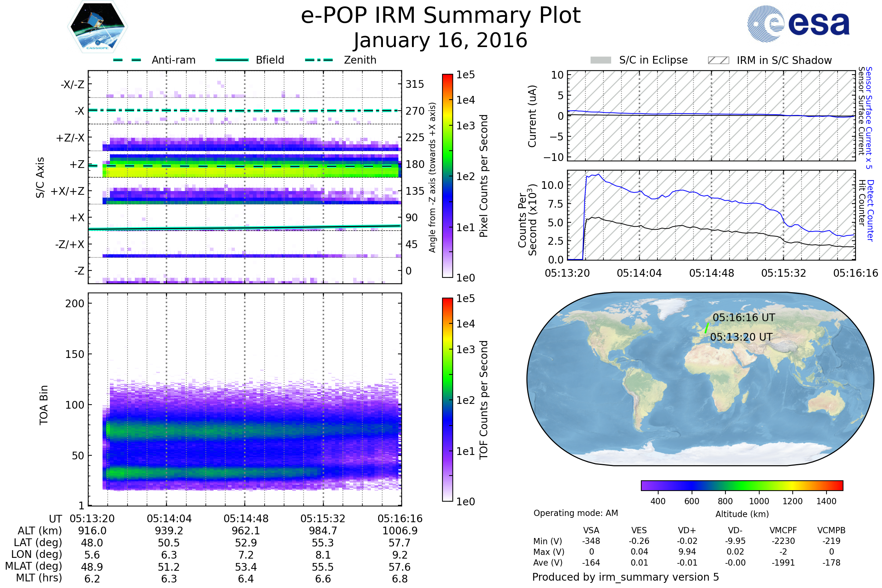Click the green orbit track on the world map
882x588 pixels.
[x=706, y=328]
